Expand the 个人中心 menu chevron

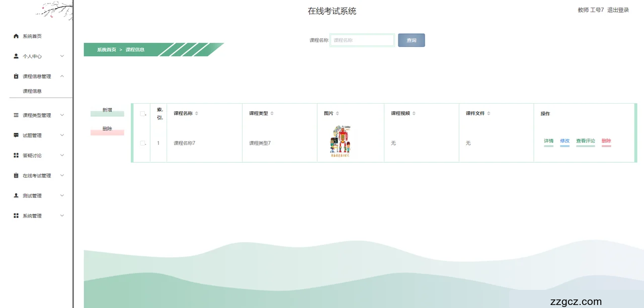click(x=62, y=56)
